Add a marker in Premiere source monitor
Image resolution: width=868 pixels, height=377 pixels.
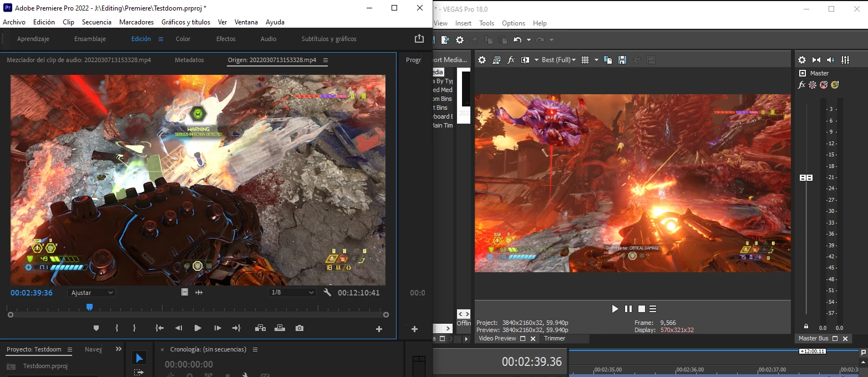click(96, 328)
